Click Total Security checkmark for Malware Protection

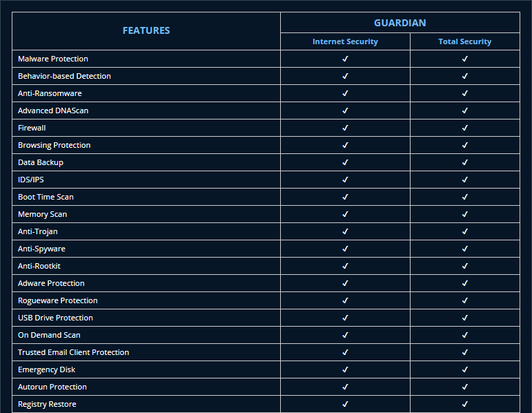[x=465, y=59]
